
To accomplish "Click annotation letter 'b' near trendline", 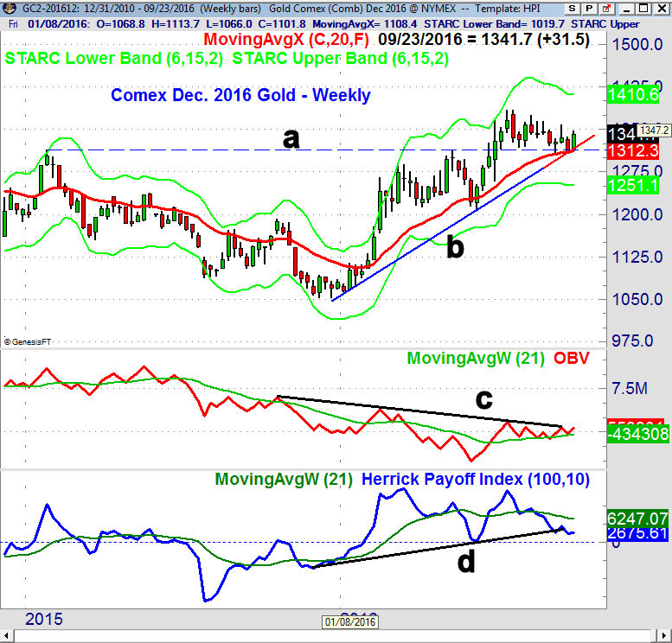I will tap(455, 245).
